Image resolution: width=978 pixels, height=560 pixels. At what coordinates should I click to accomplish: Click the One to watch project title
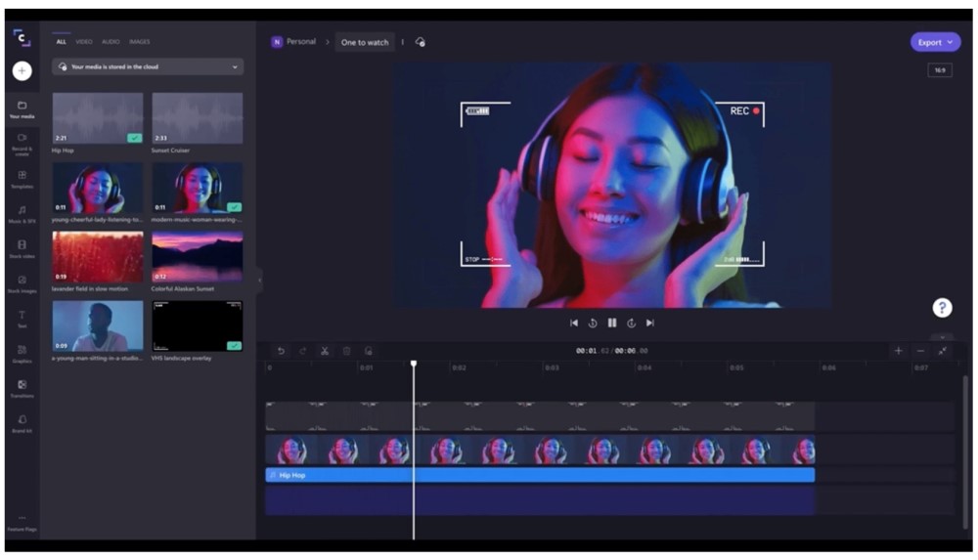365,42
